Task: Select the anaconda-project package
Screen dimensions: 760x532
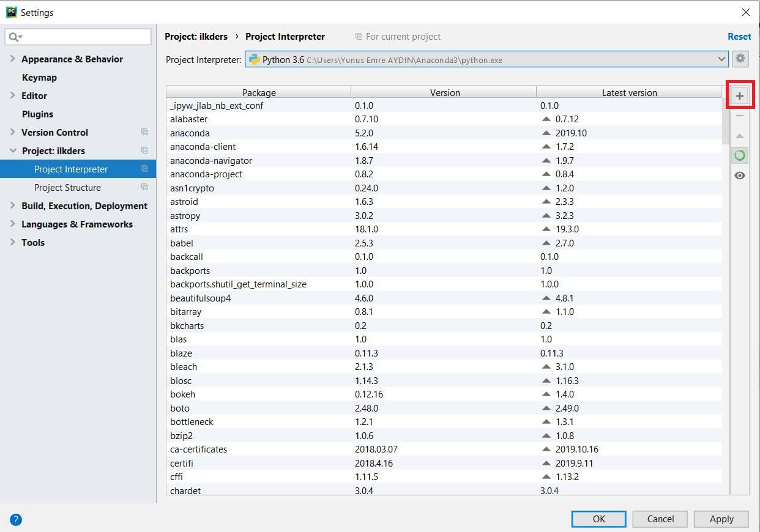Action: [444, 174]
